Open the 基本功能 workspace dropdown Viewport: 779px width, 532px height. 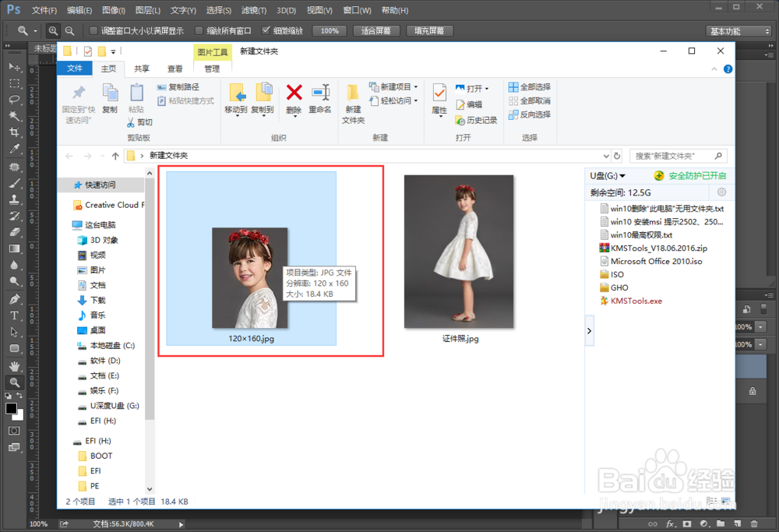pyautogui.click(x=738, y=31)
